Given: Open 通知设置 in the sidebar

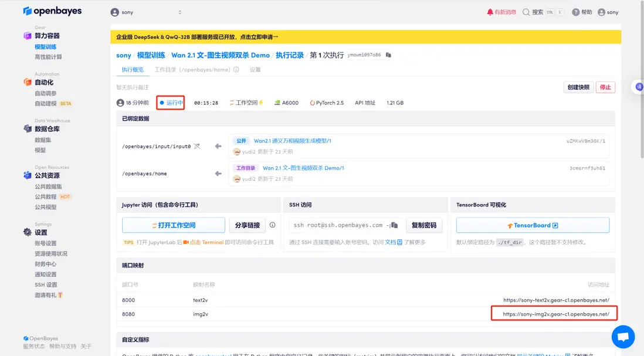Looking at the screenshot, I should (x=46, y=274).
